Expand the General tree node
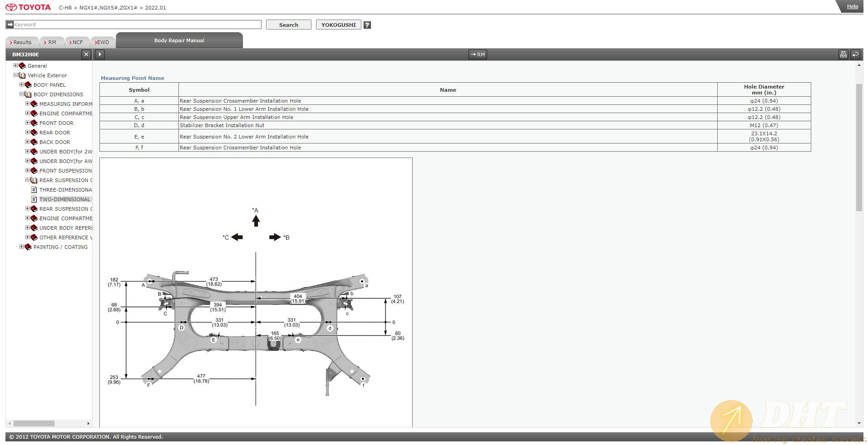The image size is (868, 445). point(15,66)
